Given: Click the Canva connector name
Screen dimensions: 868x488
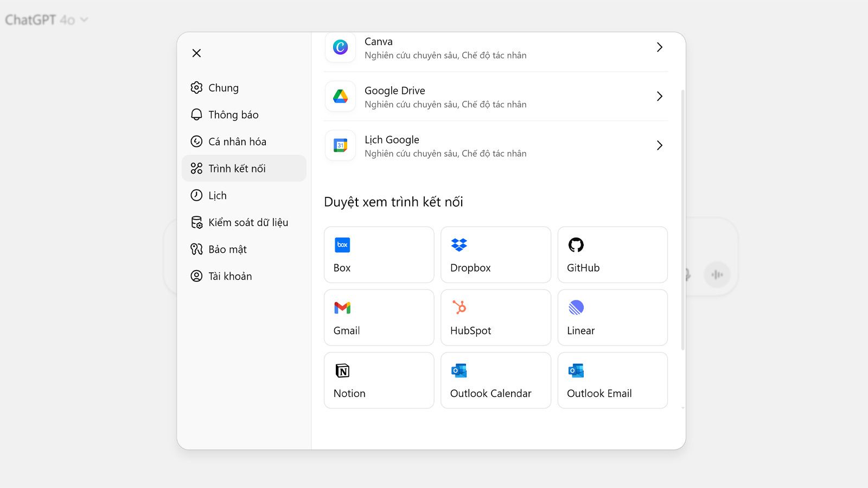Looking at the screenshot, I should tap(379, 42).
